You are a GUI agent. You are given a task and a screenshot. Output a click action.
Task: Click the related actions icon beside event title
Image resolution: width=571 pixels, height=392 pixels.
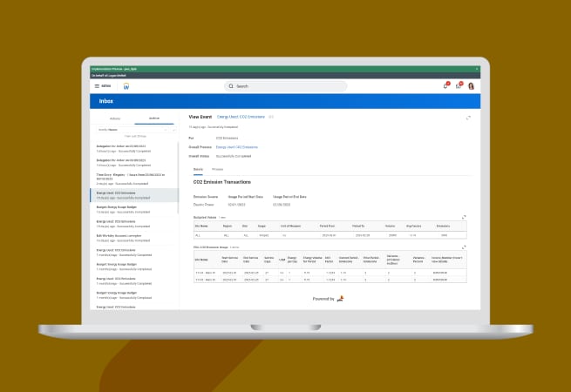click(x=271, y=116)
